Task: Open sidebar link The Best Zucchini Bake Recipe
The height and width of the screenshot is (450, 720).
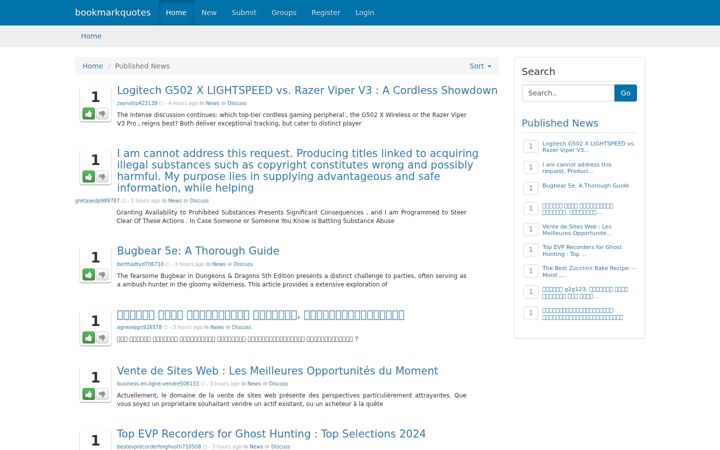Action: tap(589, 271)
